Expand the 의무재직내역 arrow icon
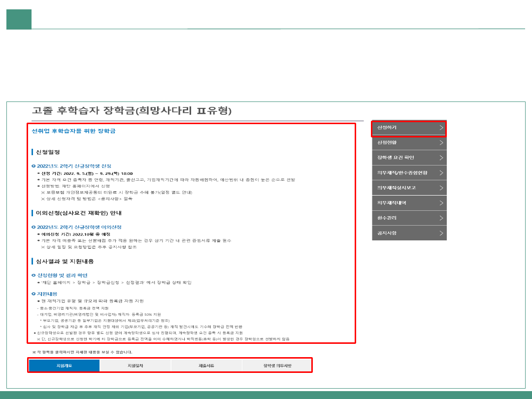This screenshot has height=399, width=532. (441, 203)
